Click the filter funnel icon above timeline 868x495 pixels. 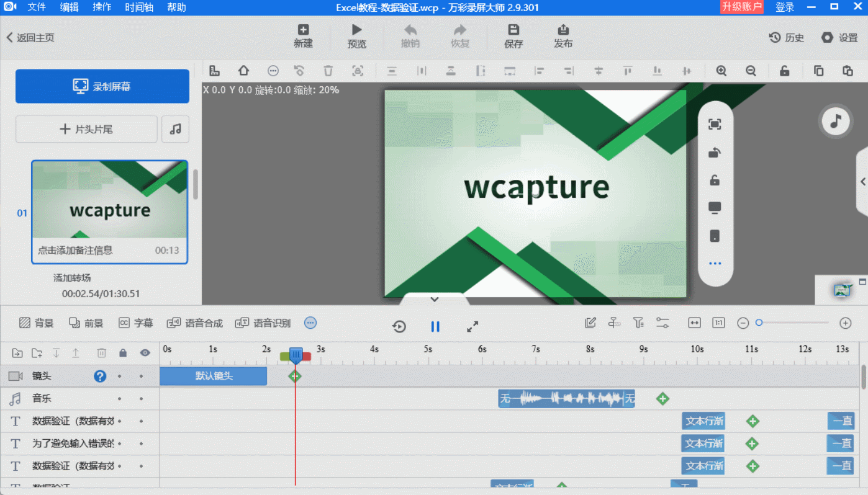638,323
